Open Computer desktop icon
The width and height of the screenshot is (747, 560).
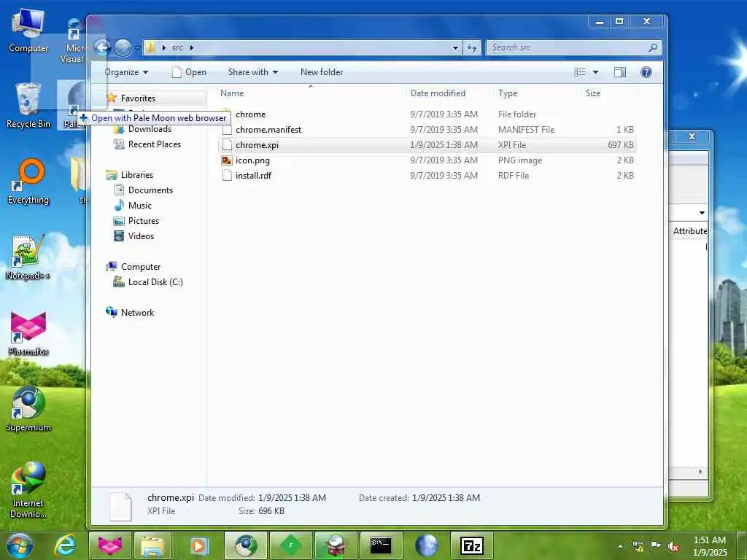(28, 31)
